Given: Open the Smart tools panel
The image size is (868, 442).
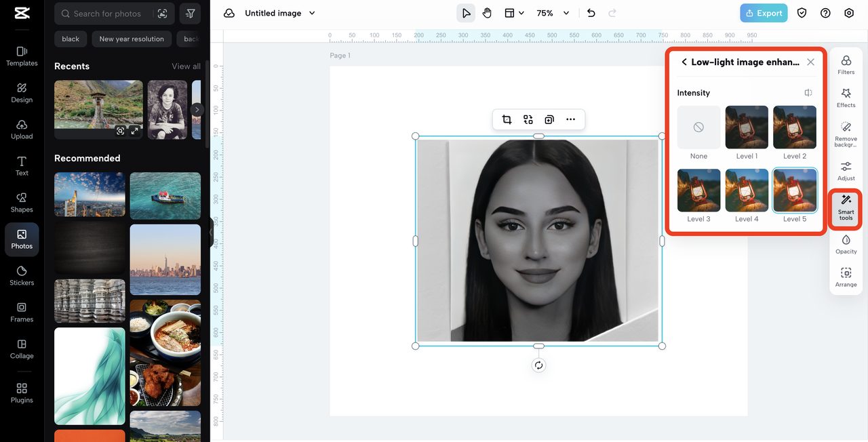Looking at the screenshot, I should [846, 207].
